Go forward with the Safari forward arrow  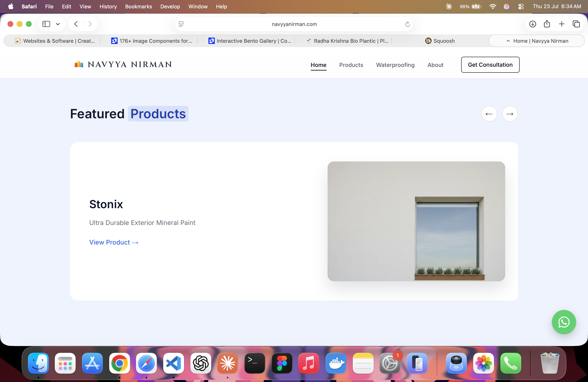(90, 24)
